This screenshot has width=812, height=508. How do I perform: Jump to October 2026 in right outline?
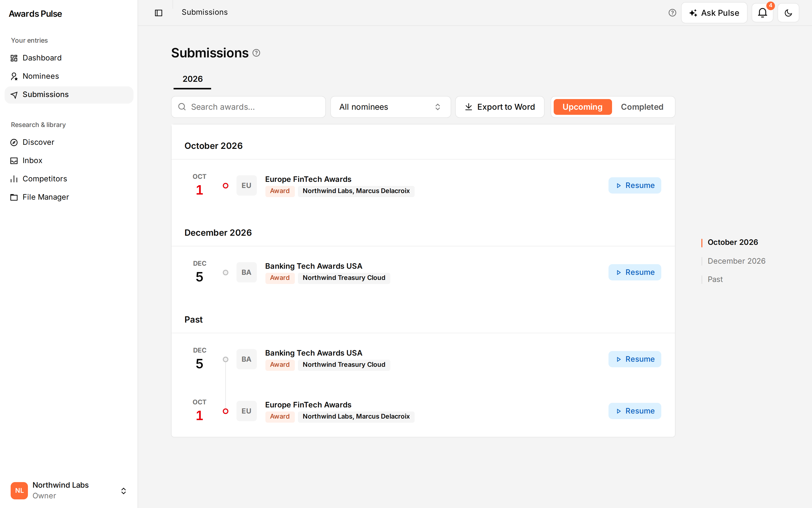733,242
